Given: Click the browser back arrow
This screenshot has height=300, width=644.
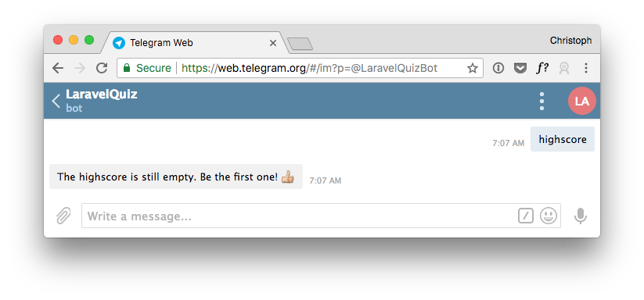Looking at the screenshot, I should 58,68.
